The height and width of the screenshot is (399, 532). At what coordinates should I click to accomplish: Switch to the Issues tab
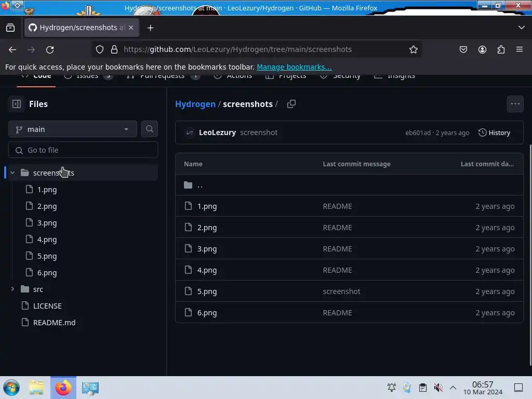point(87,77)
